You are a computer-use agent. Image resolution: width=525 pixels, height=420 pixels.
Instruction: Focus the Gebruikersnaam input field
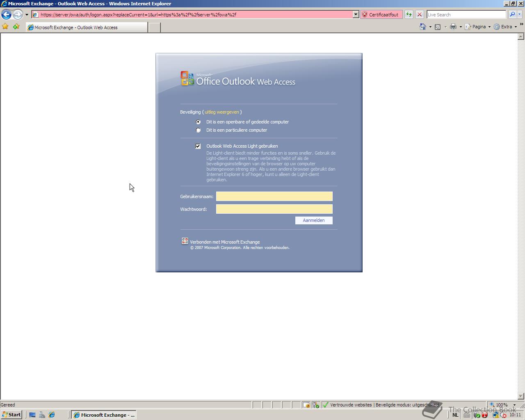[x=274, y=196]
